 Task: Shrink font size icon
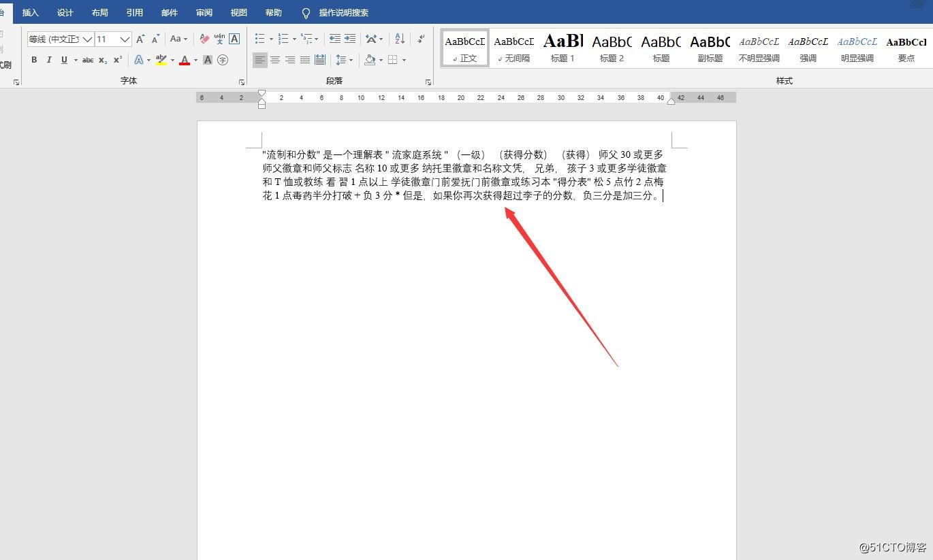click(x=155, y=39)
